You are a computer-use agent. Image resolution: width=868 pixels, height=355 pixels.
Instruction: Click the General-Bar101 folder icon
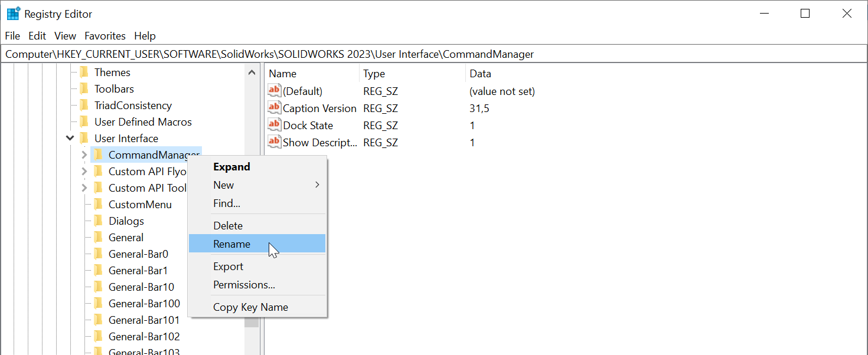pyautogui.click(x=98, y=320)
